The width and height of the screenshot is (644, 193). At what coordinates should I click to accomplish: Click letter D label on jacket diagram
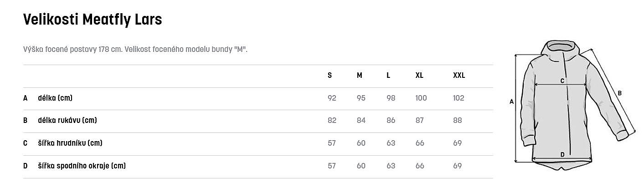point(562,155)
